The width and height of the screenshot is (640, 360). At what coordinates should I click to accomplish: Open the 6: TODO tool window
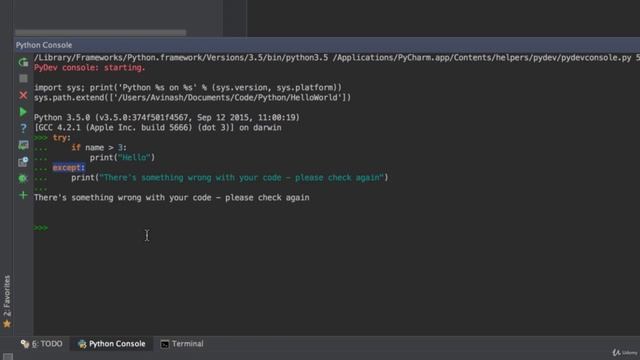coord(42,344)
